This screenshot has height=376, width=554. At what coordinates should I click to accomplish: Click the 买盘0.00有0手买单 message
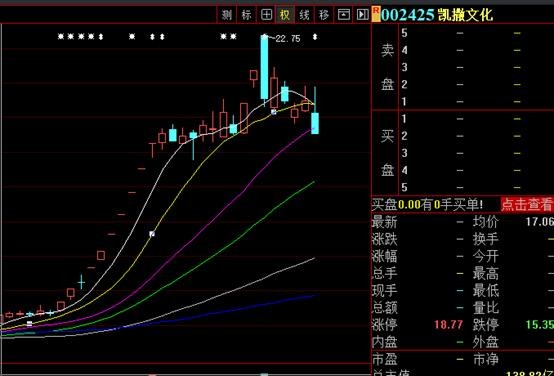(x=428, y=205)
